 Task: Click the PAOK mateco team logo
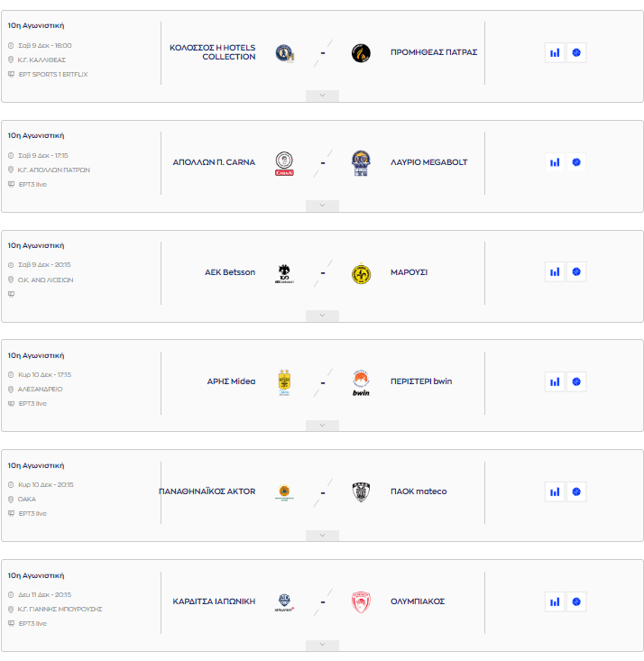pos(361,491)
